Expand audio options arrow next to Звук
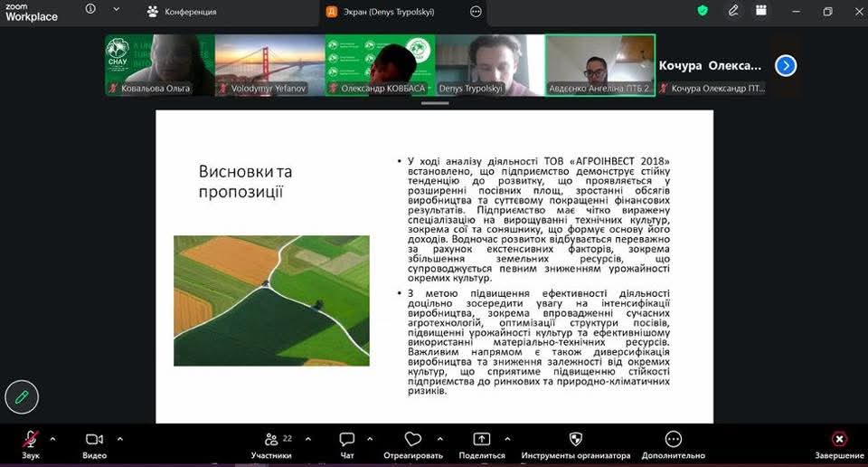The image size is (868, 467). coord(52,439)
